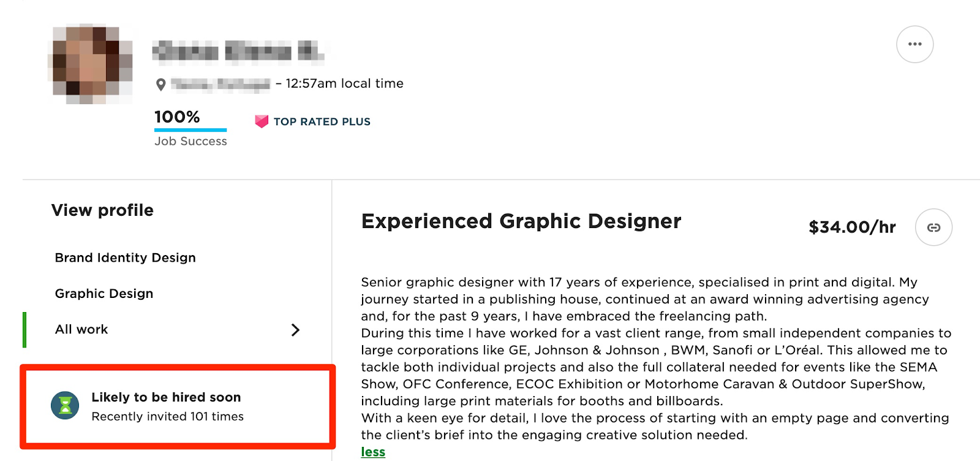
Task: Click Likely to be hired soon text
Action: 166,397
